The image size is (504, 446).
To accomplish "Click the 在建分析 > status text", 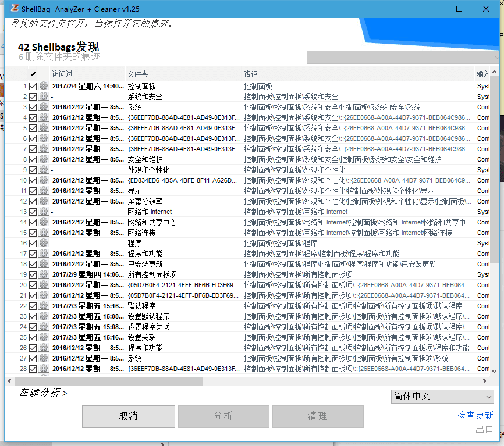I will click(43, 393).
